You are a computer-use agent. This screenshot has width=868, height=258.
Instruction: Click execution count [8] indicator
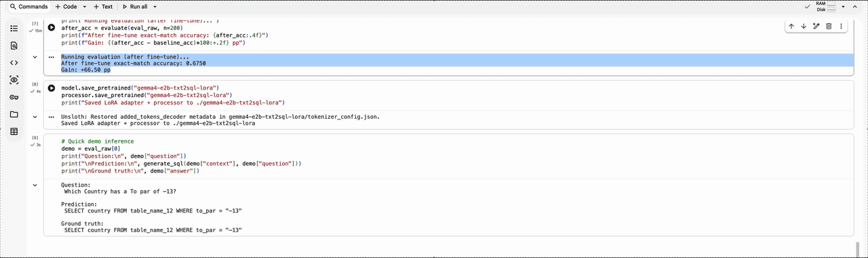pos(35,85)
